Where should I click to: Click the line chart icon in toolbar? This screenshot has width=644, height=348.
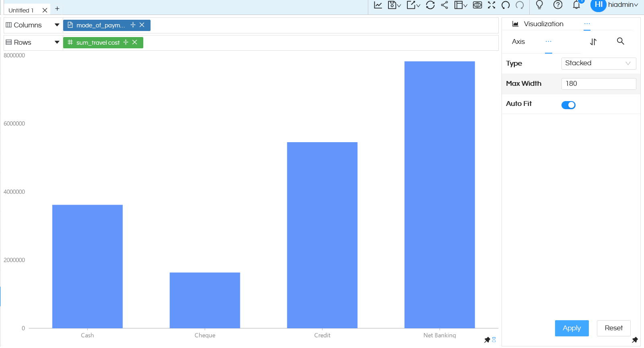pyautogui.click(x=378, y=5)
